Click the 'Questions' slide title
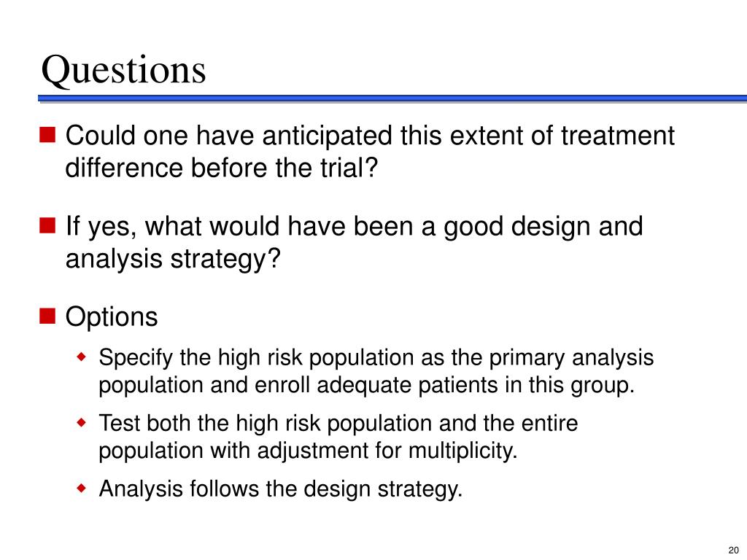 click(124, 71)
